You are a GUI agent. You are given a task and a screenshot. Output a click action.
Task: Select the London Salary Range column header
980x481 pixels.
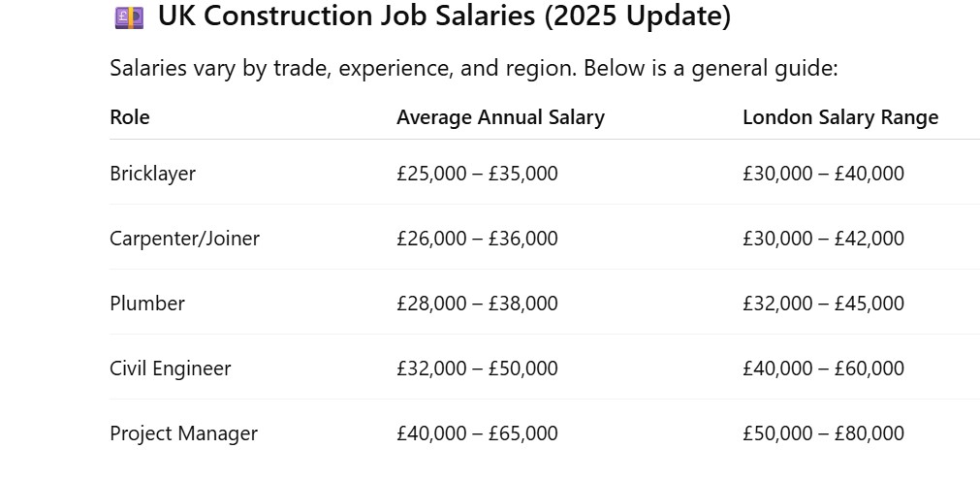pos(840,117)
